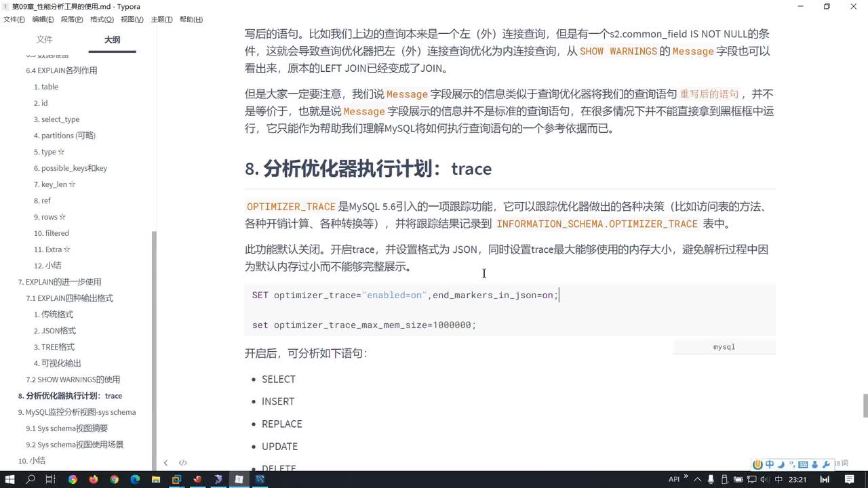The height and width of the screenshot is (488, 868).
Task: Click the API taskbar toolbar label
Action: pyautogui.click(x=674, y=479)
